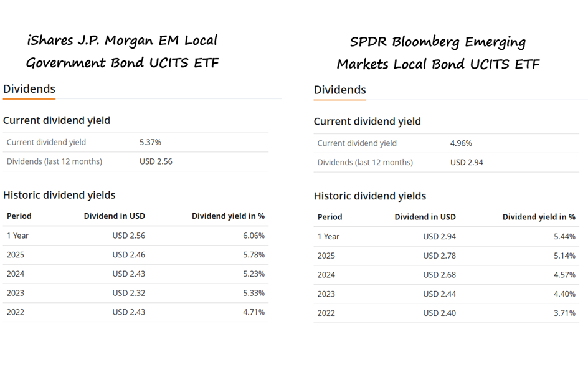Click the 2025 row's USD 2.46 dividend
Image resolution: width=588 pixels, height=392 pixels.
pyautogui.click(x=128, y=255)
